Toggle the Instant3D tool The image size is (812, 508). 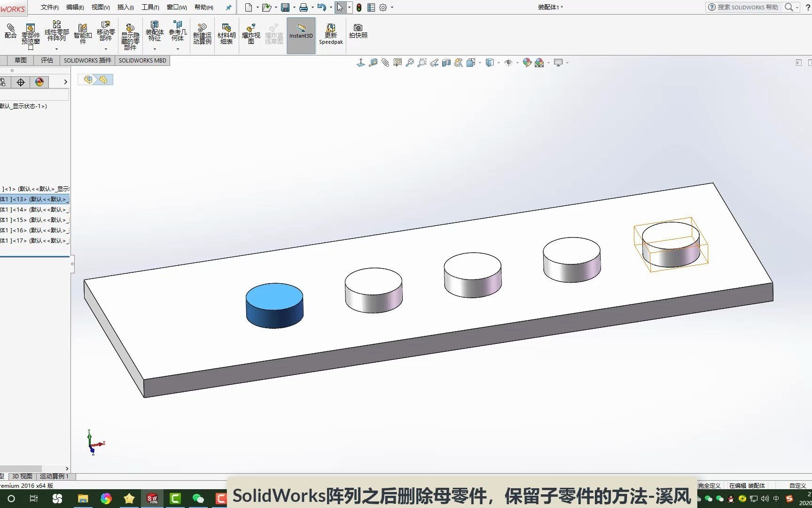point(301,35)
